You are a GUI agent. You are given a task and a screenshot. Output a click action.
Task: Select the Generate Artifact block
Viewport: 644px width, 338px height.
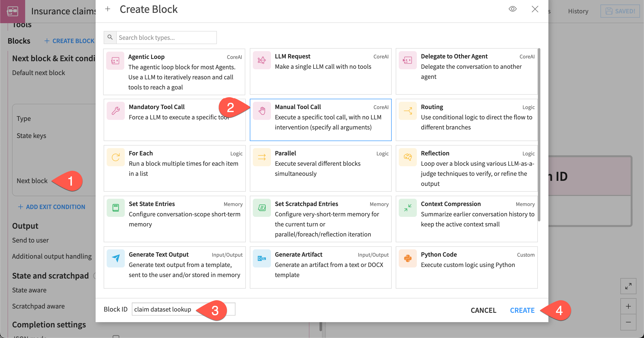coord(320,264)
